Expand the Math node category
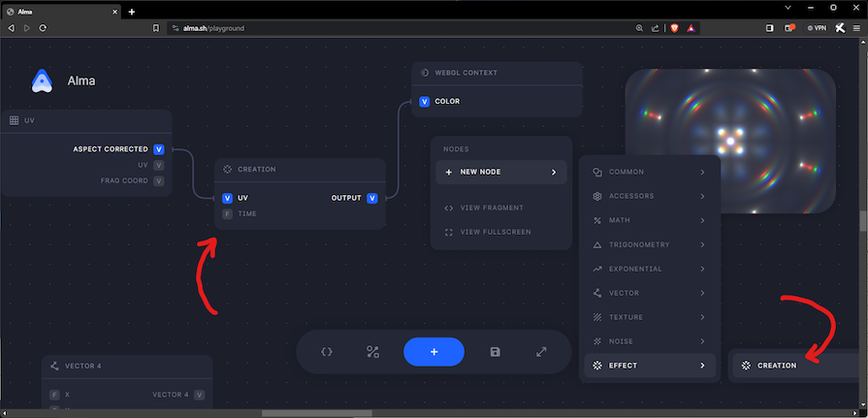868x418 pixels. pyautogui.click(x=649, y=220)
